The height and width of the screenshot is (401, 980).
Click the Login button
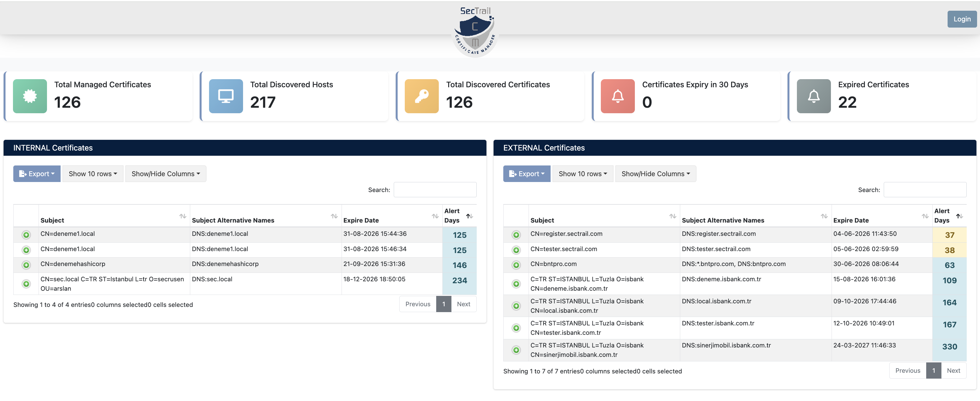962,19
